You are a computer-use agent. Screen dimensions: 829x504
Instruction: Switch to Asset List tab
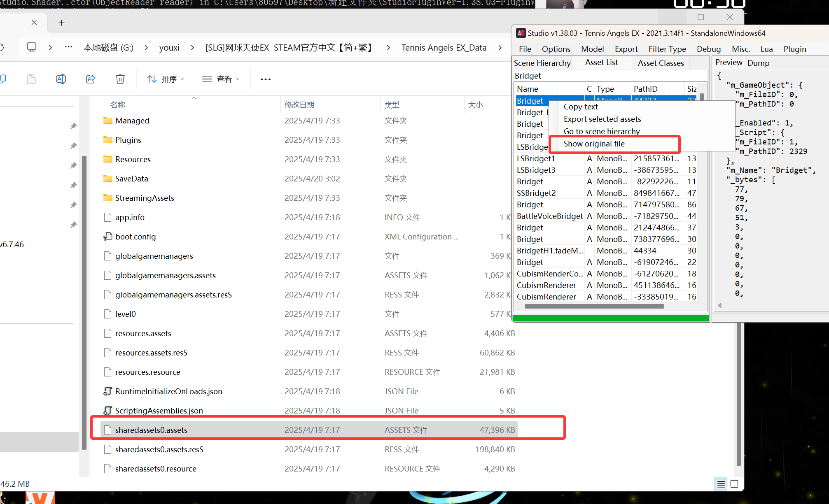click(x=601, y=62)
